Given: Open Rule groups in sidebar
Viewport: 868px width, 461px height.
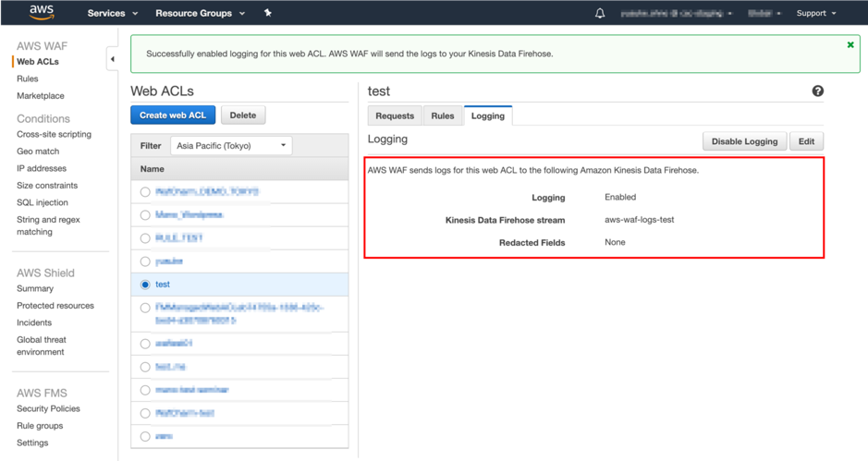Looking at the screenshot, I should pyautogui.click(x=40, y=426).
